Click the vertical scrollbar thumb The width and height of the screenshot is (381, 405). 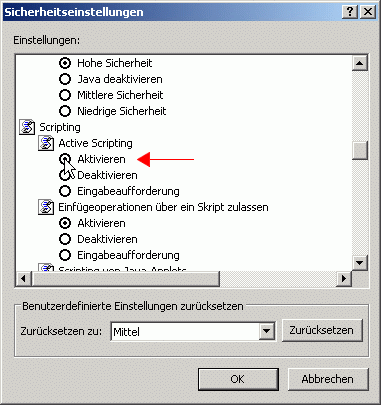(360, 150)
